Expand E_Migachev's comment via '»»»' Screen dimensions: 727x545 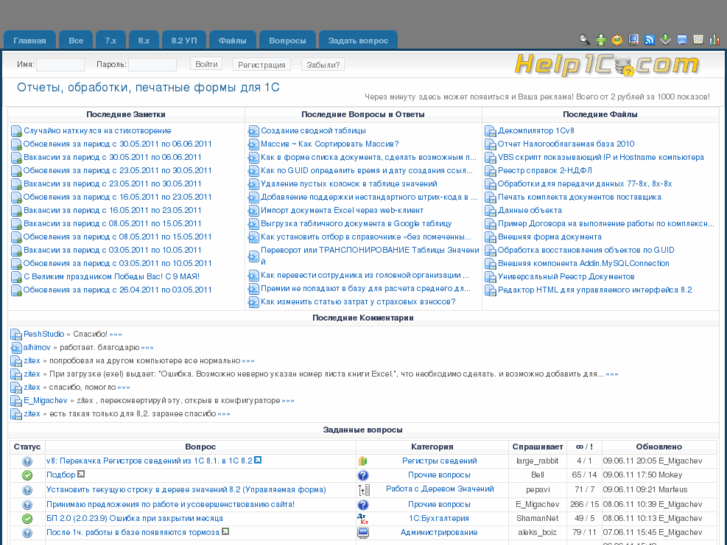[287, 400]
